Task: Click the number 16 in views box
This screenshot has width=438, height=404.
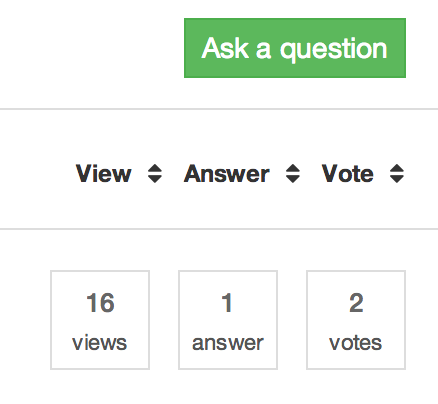Action: 100,303
